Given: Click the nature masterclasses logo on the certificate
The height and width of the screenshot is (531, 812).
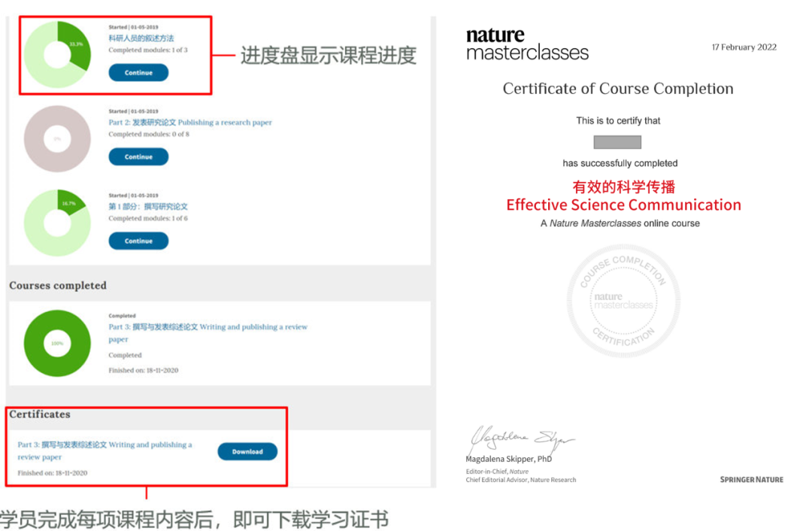Looking at the screenshot, I should (x=527, y=44).
